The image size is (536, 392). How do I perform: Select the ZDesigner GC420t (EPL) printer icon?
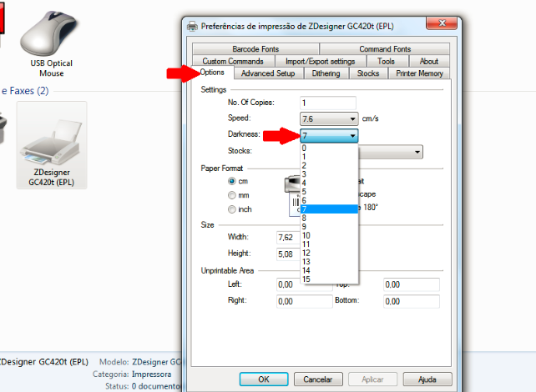[x=52, y=145]
